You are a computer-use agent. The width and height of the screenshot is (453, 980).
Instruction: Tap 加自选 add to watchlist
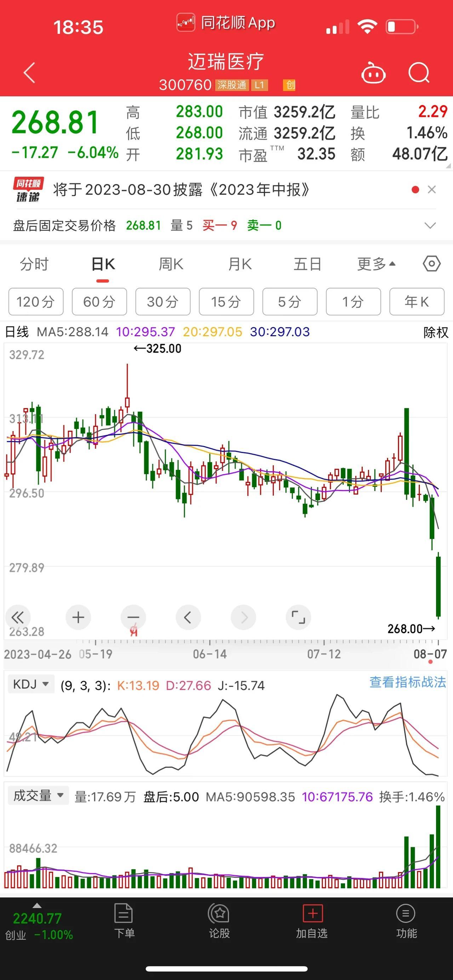pos(312,920)
